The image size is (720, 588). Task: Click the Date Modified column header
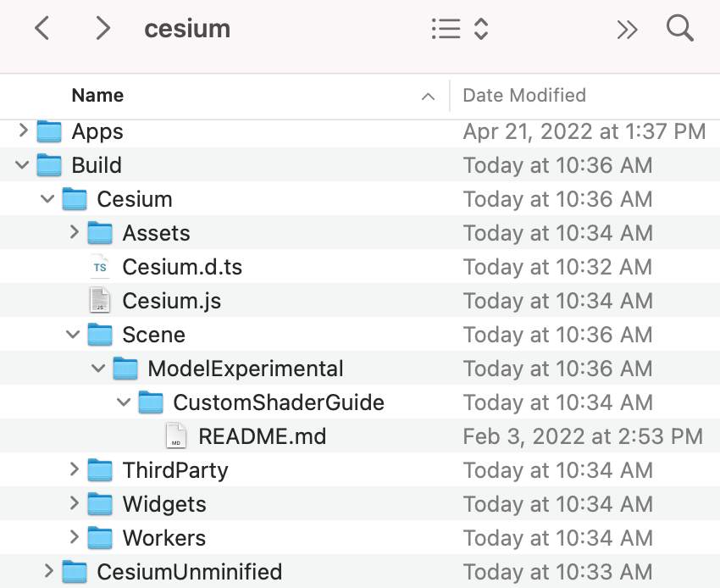coord(523,95)
